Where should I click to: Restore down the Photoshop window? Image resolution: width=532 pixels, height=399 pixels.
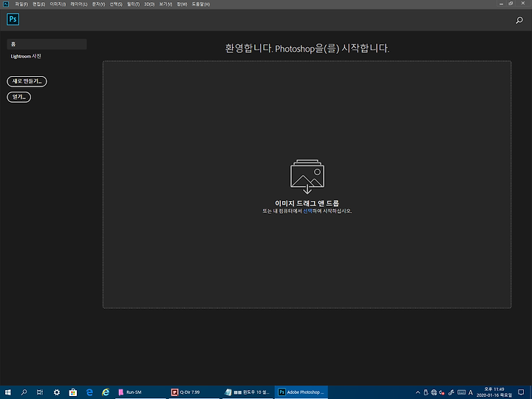coord(511,4)
